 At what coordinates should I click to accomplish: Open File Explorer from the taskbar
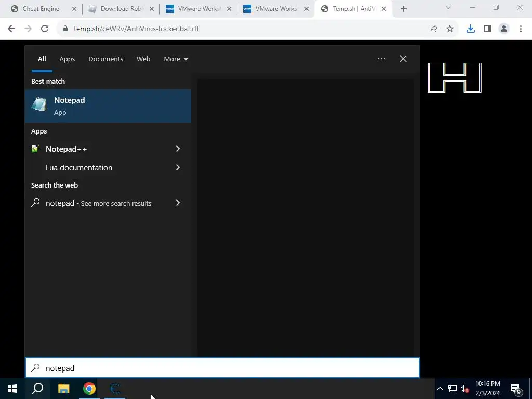63,389
